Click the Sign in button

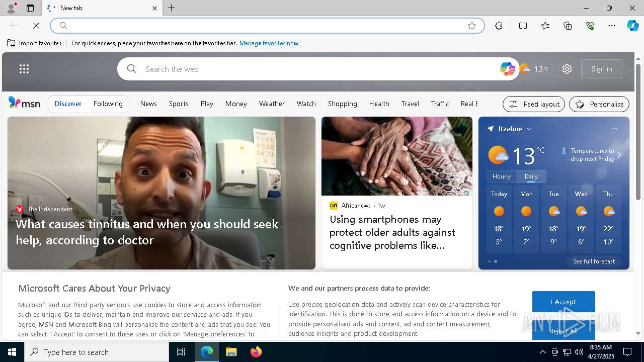pyautogui.click(x=602, y=69)
